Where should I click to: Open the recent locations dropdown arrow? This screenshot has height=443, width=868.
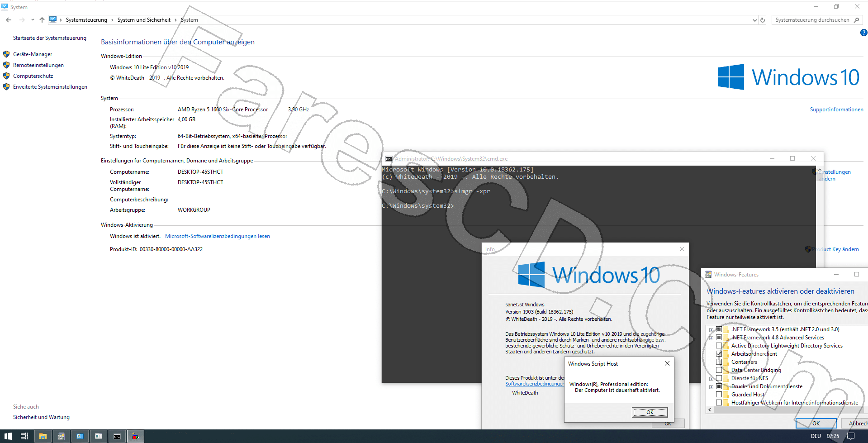click(33, 20)
